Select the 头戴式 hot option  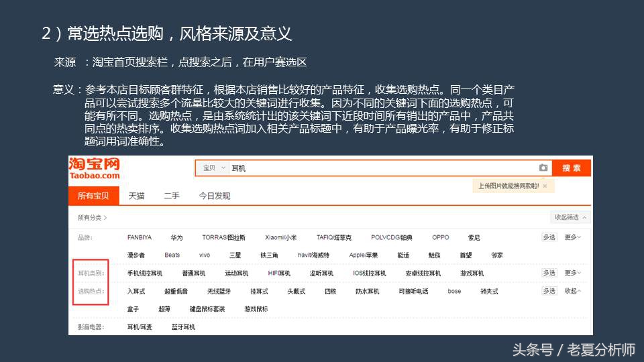[x=296, y=292]
